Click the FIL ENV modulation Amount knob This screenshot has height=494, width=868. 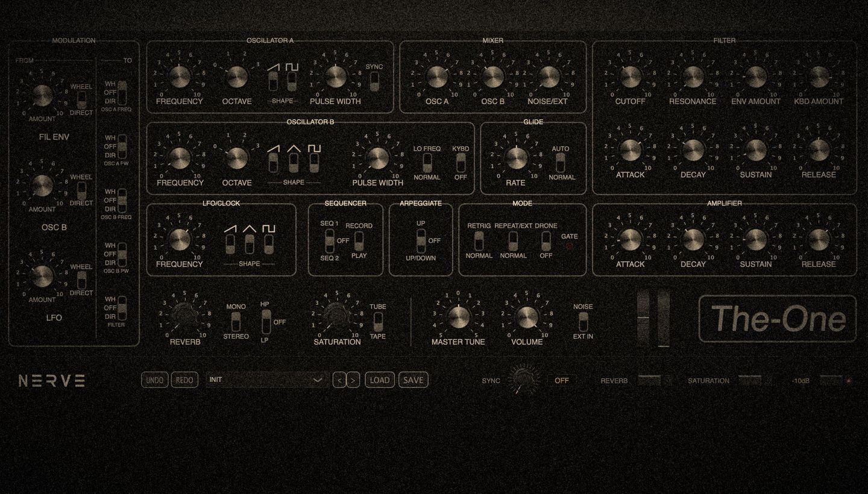[x=42, y=95]
